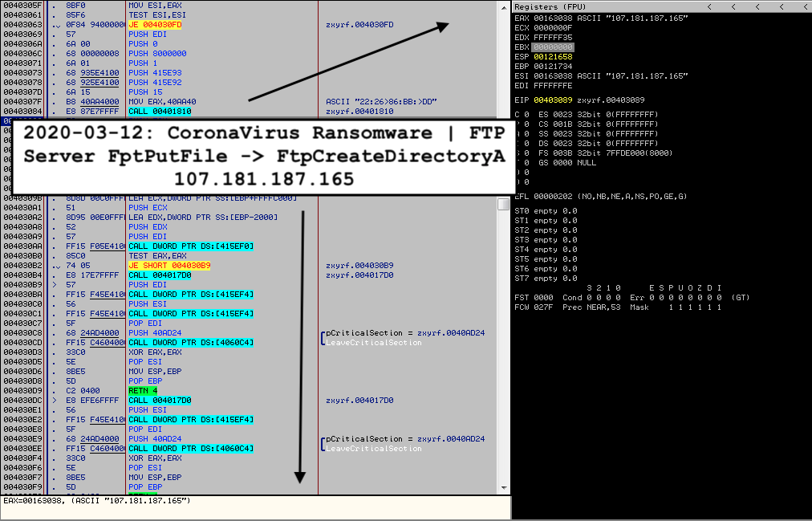Viewport: 812px width, 521px height.
Task: Select the PUSH 40AD24 instruction at 004030C8
Action: 155,333
